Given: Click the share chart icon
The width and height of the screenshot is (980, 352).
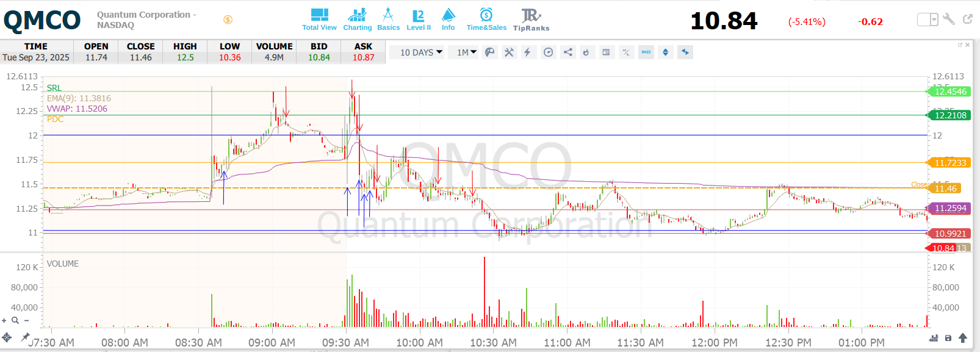Looking at the screenshot, I should click(x=567, y=52).
